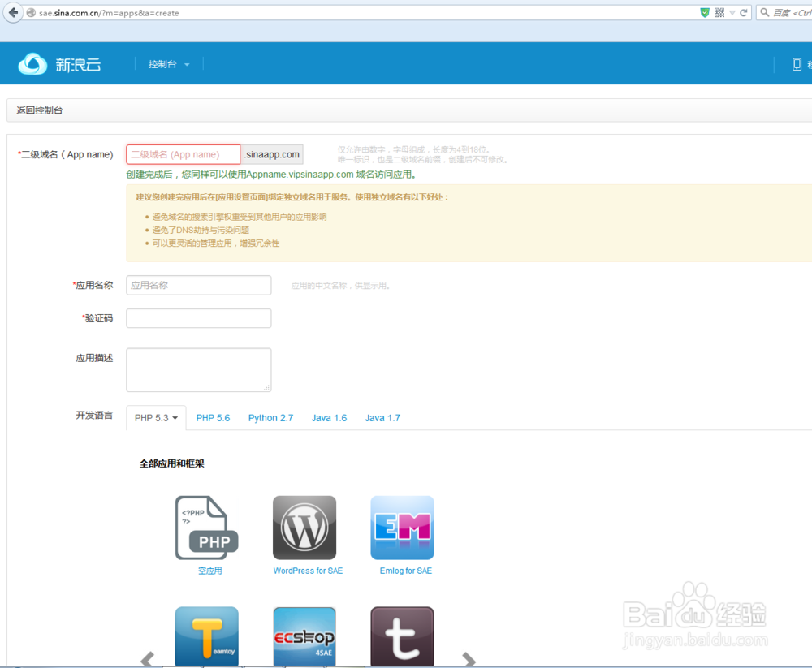Switch to the PHP 5.6 tab

pos(213,418)
